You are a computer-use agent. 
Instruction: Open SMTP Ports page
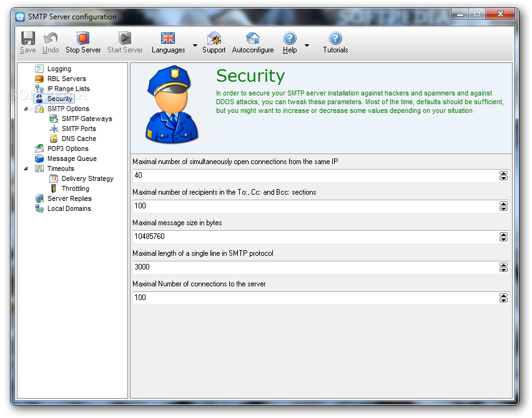79,129
